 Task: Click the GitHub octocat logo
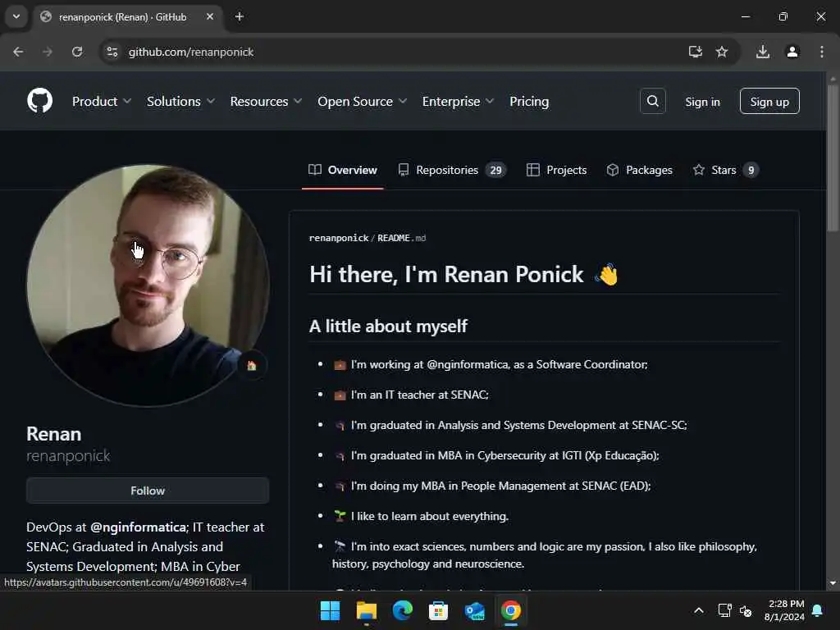39,101
